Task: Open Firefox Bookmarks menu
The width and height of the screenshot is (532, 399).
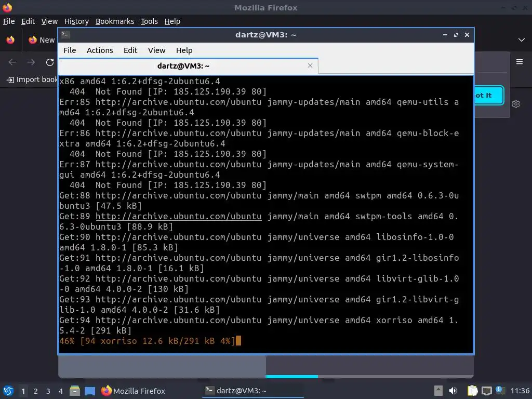Action: pyautogui.click(x=115, y=21)
